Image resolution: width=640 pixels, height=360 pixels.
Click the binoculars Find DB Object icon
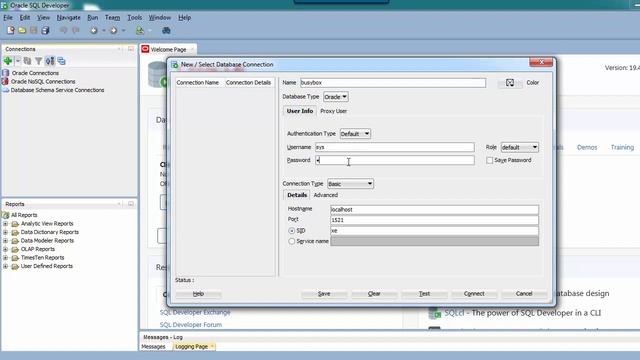click(166, 31)
